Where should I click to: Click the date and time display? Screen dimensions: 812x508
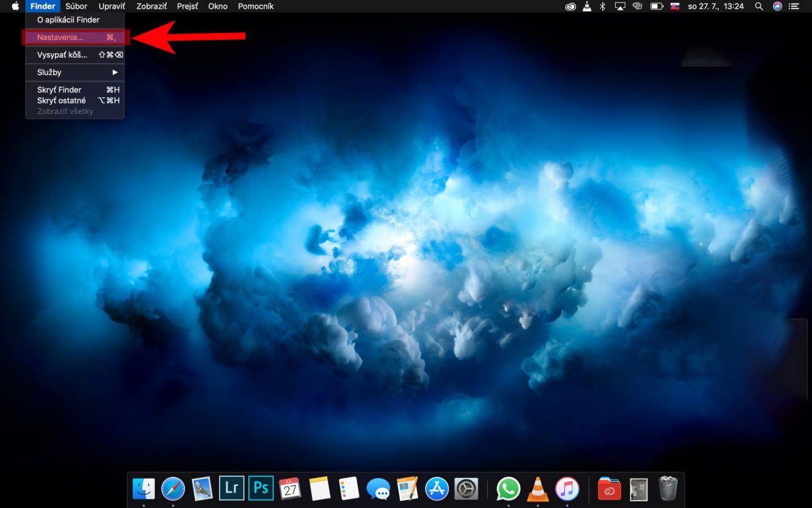(715, 6)
